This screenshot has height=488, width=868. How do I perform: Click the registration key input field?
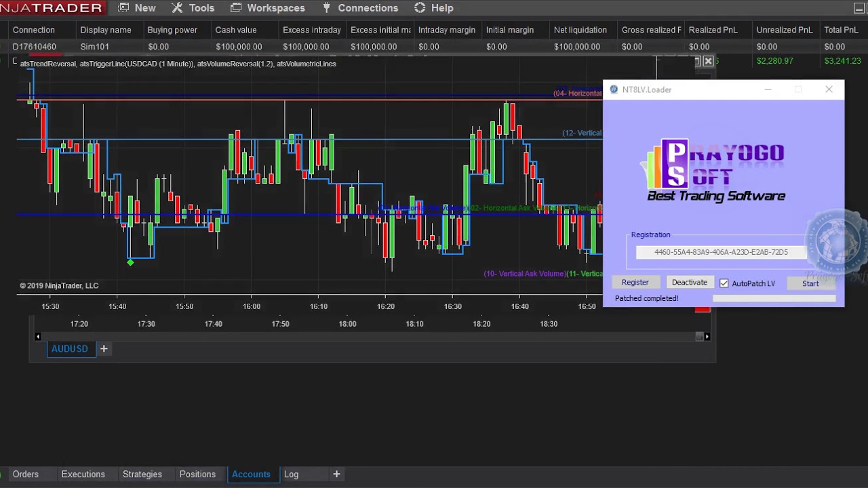[721, 252]
